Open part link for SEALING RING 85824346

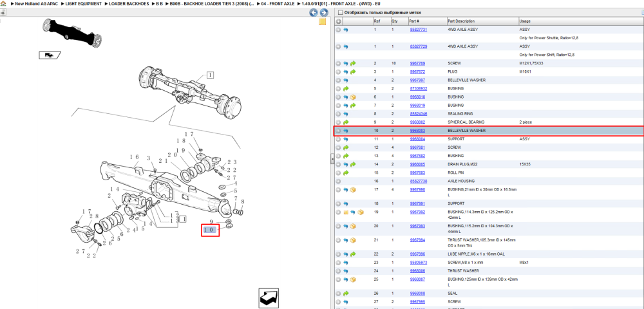click(x=418, y=114)
